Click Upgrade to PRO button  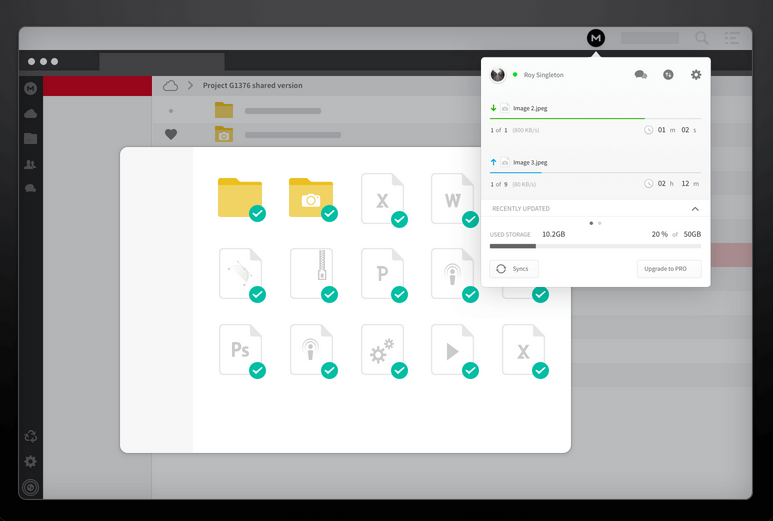pos(669,269)
